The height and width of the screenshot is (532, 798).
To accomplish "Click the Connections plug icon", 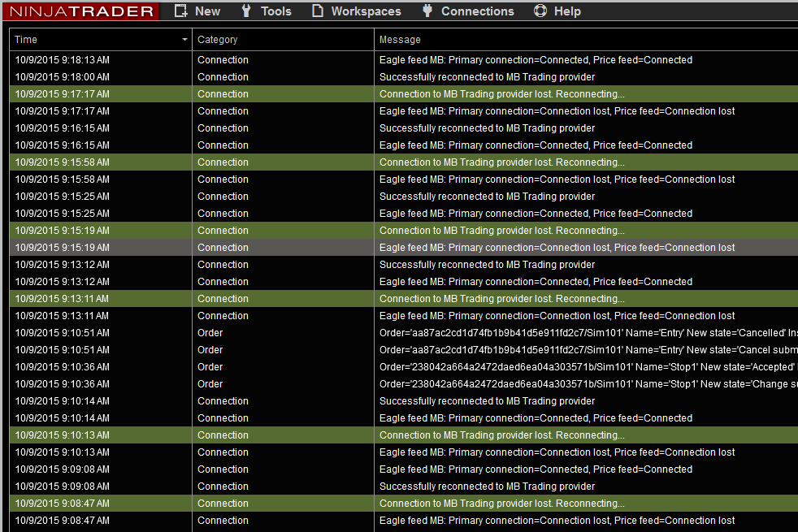I will (x=427, y=11).
